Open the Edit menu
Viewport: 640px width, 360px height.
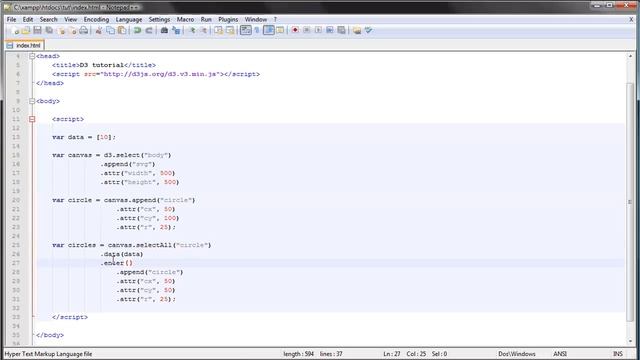pos(28,20)
